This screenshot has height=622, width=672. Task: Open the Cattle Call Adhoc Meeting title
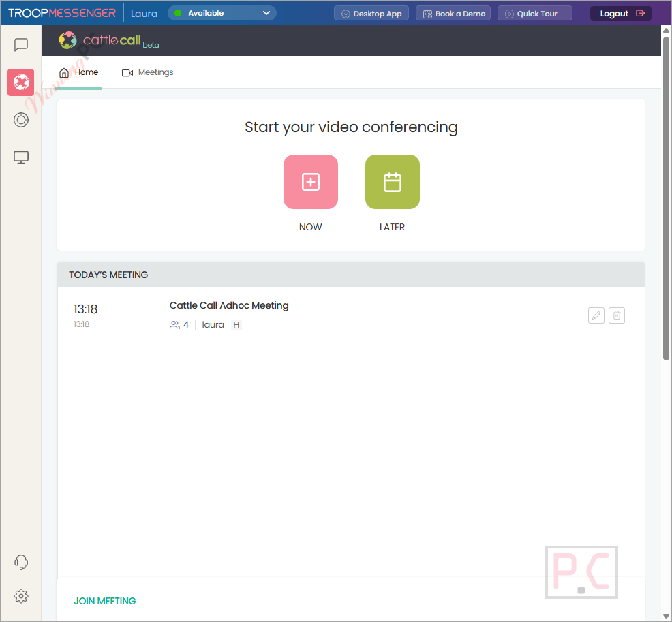tap(229, 305)
